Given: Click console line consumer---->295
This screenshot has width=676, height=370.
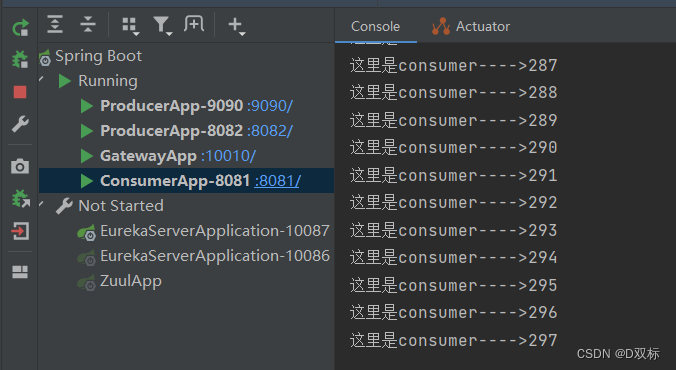Looking at the screenshot, I should click(454, 285).
